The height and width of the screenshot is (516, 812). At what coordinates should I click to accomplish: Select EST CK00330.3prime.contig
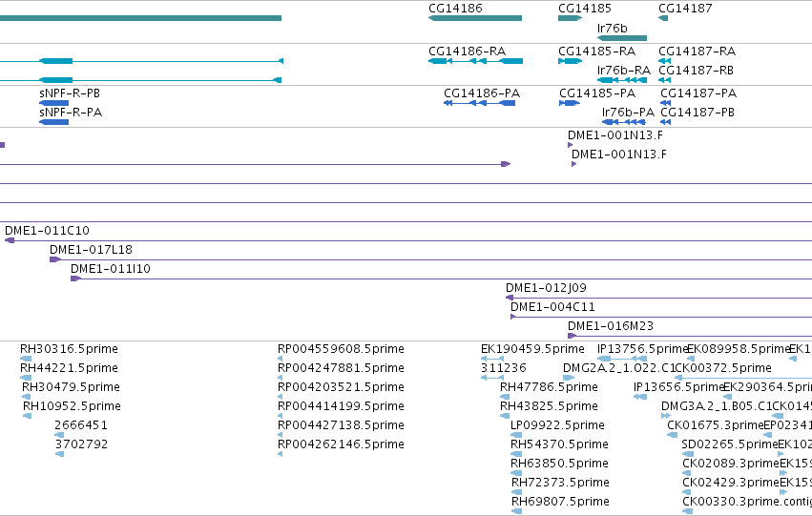point(747,502)
